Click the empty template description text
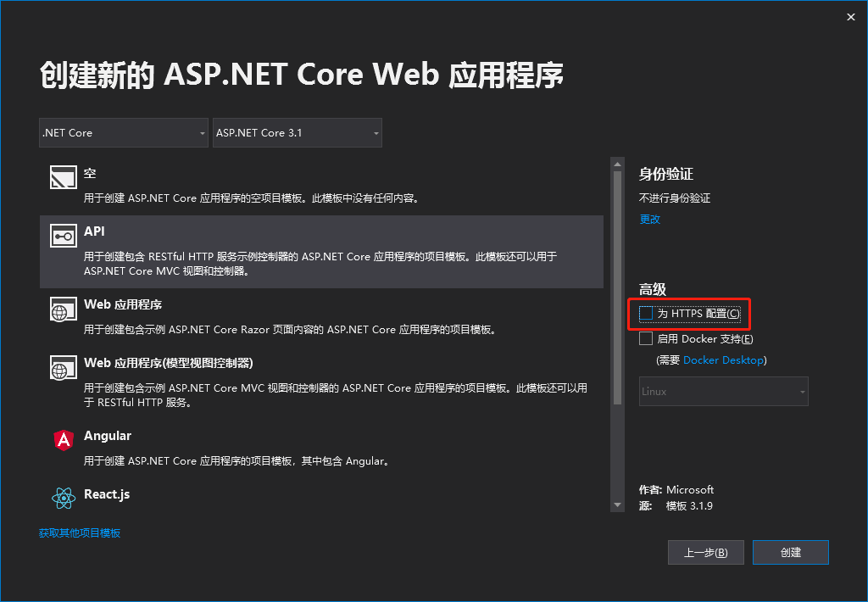Screen dimensions: 868x602 [253, 198]
